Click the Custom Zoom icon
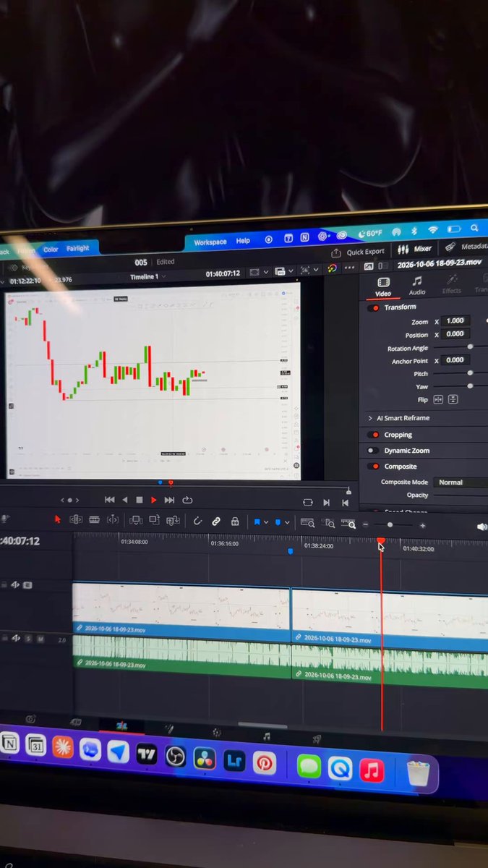The width and height of the screenshot is (488, 868). click(348, 524)
